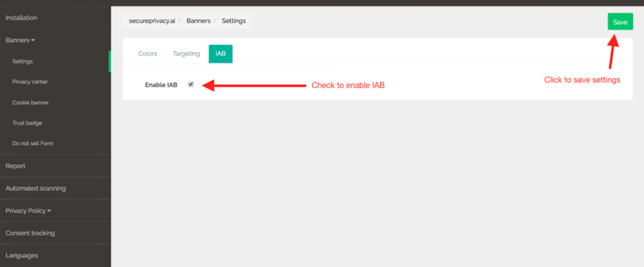Viewport: 644px width, 267px height.
Task: Switch to the Colors tab
Action: pos(148,53)
